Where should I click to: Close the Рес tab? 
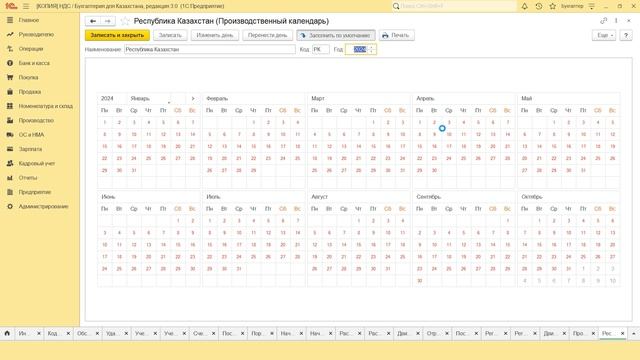(622, 333)
